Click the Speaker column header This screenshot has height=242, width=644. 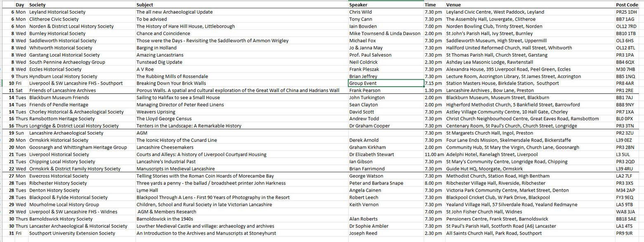pos(386,5)
